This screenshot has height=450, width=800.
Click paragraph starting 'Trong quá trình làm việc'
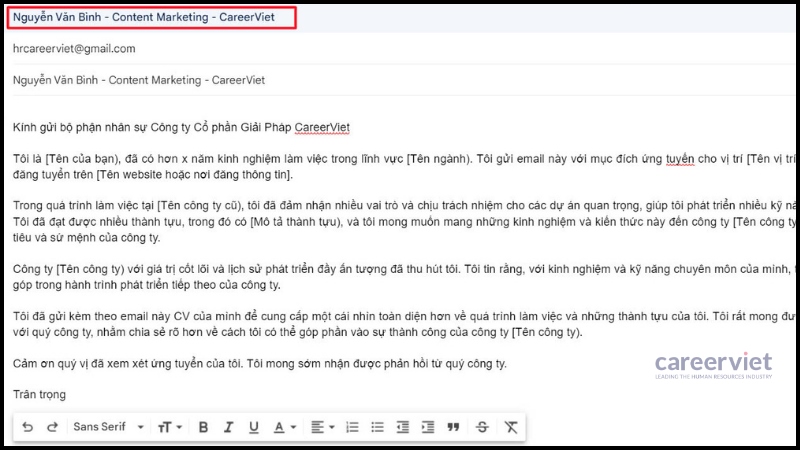point(403,221)
